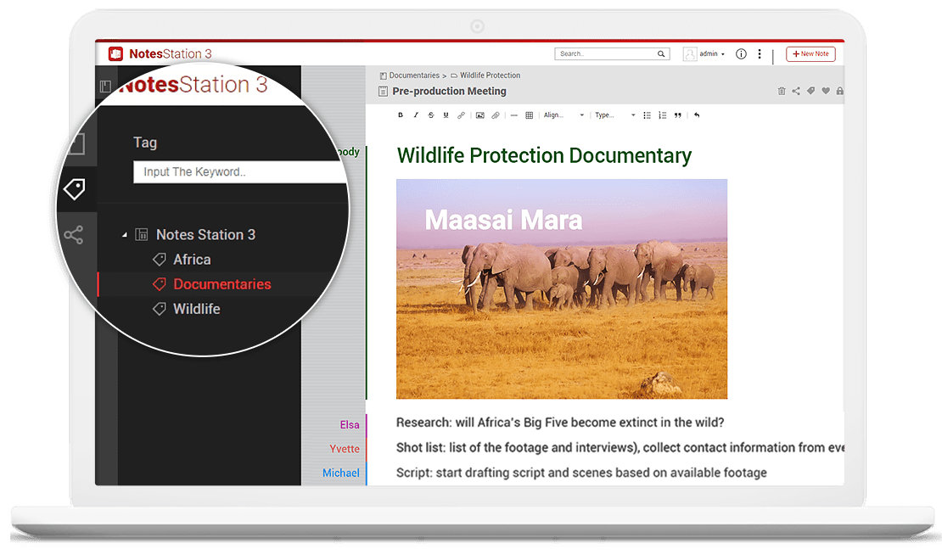Attach a file using the paperclip icon
This screenshot has width=942, height=560.
[496, 115]
